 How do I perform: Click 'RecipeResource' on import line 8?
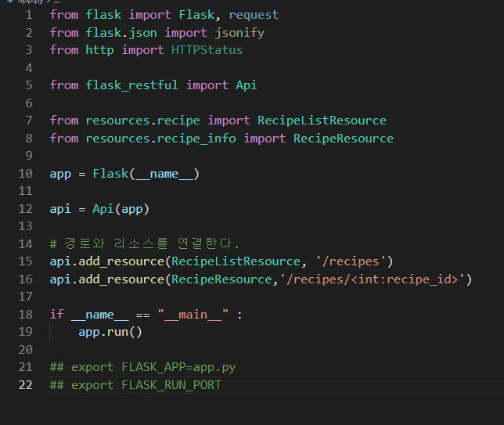pos(344,139)
